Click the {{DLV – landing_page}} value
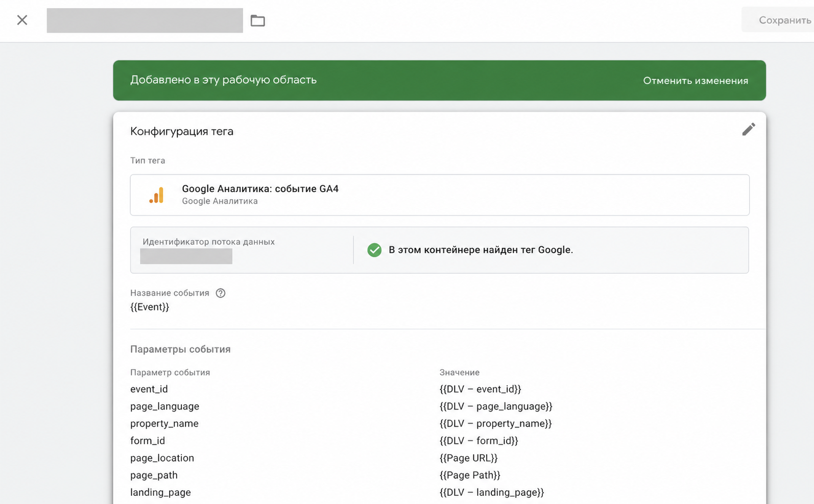The width and height of the screenshot is (814, 504). coord(492,493)
